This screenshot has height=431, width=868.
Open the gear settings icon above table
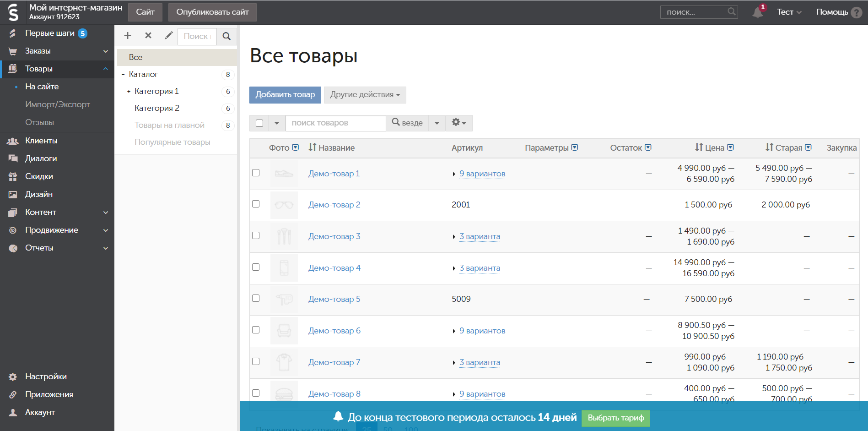458,123
